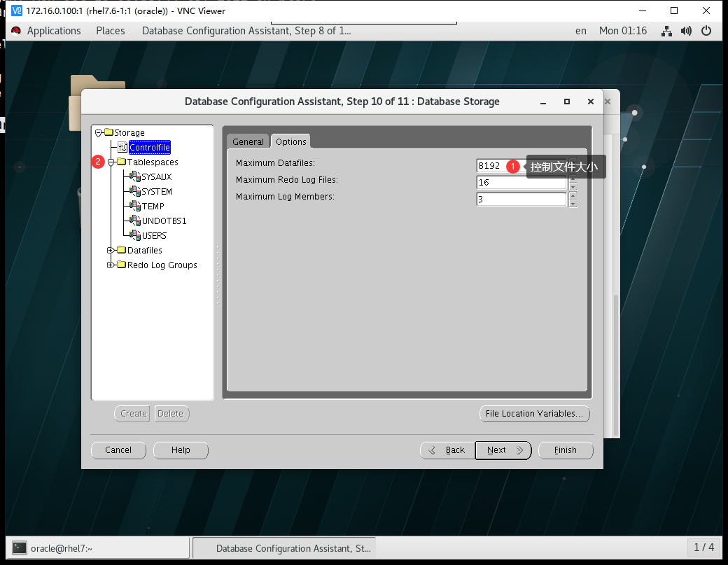This screenshot has height=565, width=728.
Task: Select the Controlfile tree node
Action: (x=150, y=147)
